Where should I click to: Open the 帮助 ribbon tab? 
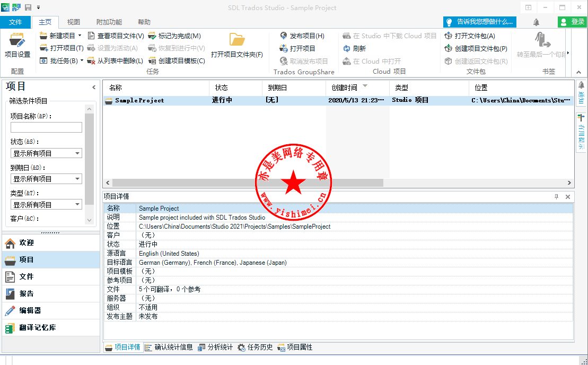(x=144, y=22)
